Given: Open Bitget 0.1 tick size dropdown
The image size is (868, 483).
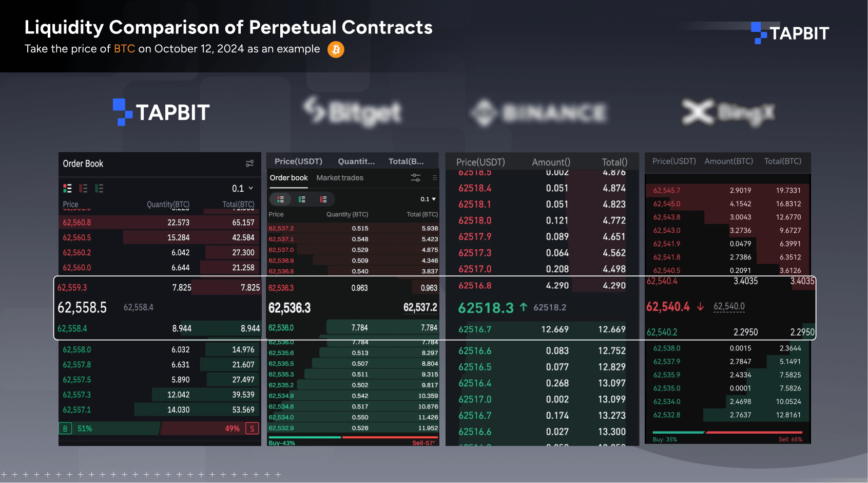Looking at the screenshot, I should point(427,199).
